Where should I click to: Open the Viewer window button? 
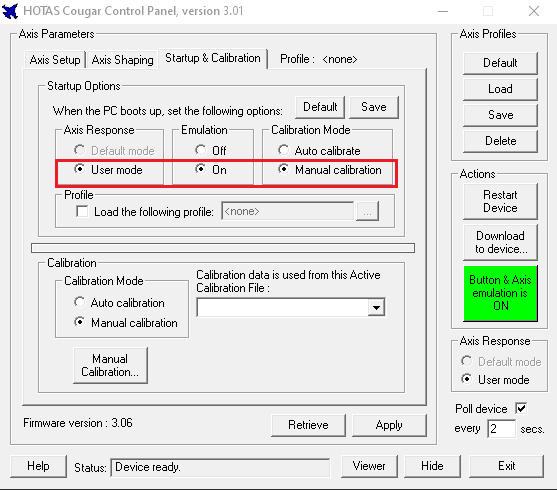pos(369,466)
